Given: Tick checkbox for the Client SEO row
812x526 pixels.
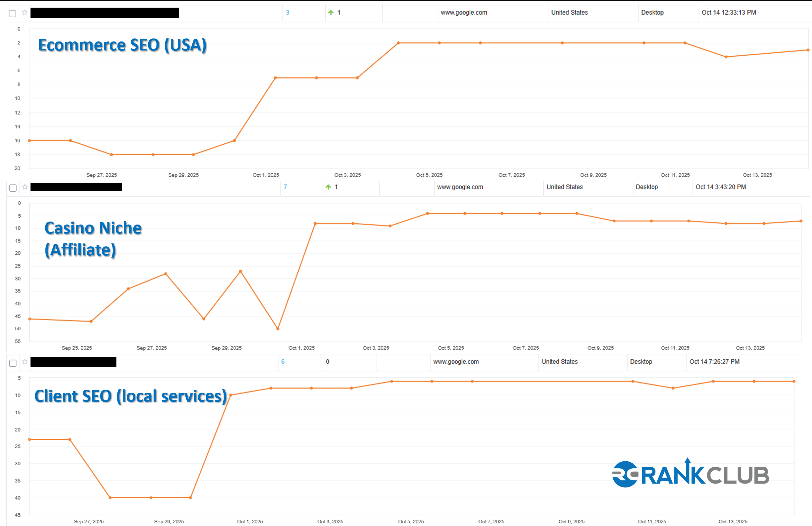Looking at the screenshot, I should [13, 363].
